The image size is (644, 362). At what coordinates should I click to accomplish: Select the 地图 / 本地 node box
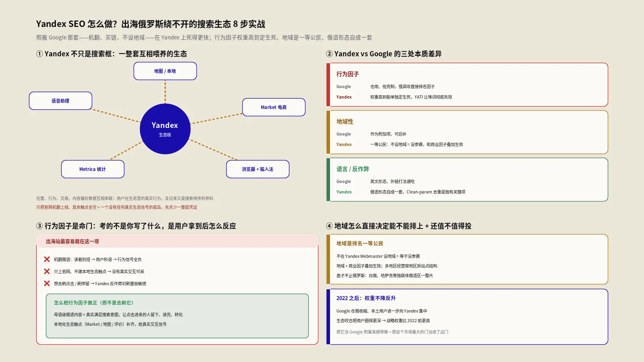[x=165, y=71]
